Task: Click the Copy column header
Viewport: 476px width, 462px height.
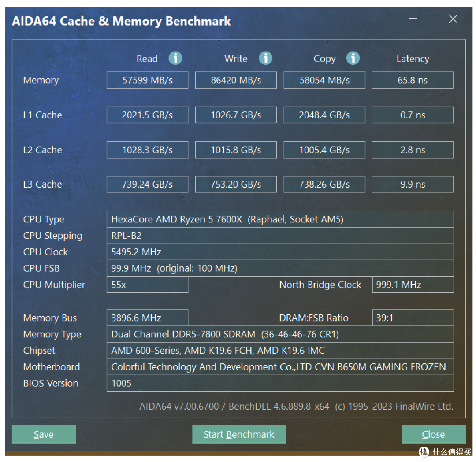Action: coord(324,59)
